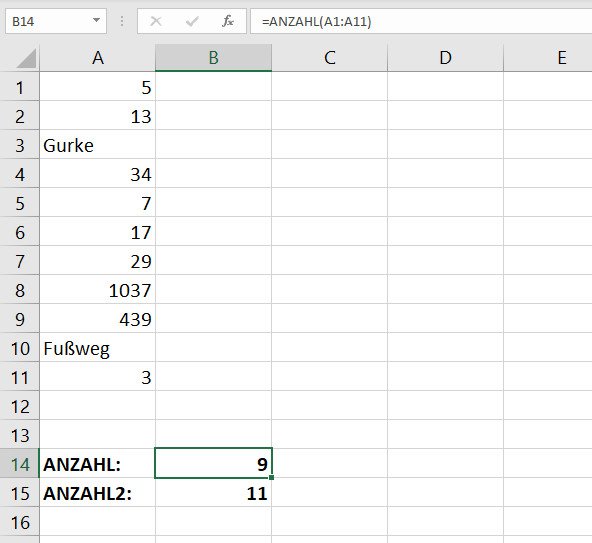Click the formula bar resize dots handle
Screen dimensions: 592x543
pos(122,21)
